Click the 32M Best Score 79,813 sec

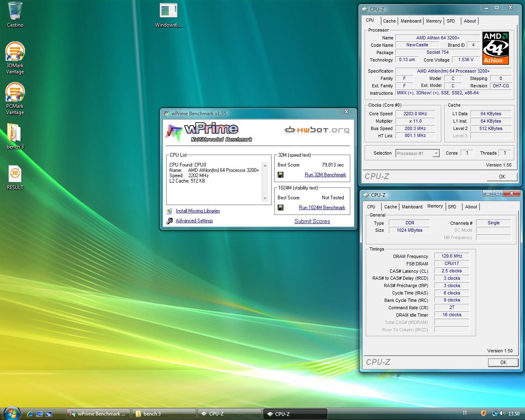click(333, 165)
